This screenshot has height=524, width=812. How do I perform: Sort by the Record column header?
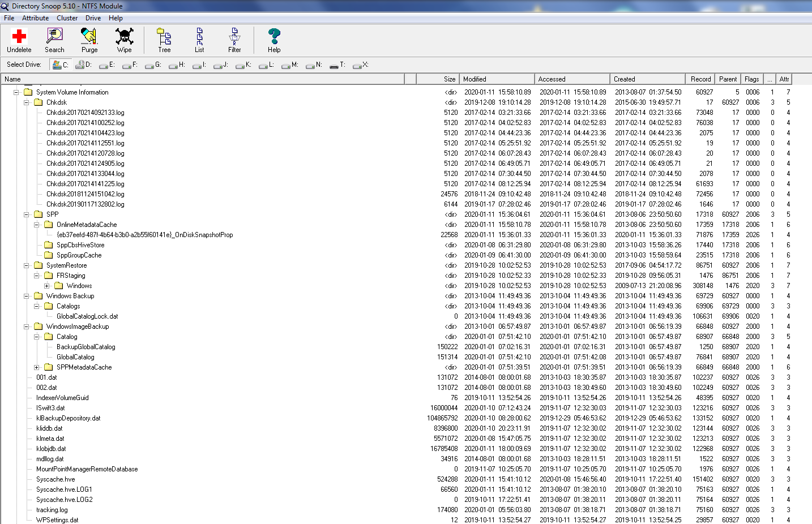(700, 79)
